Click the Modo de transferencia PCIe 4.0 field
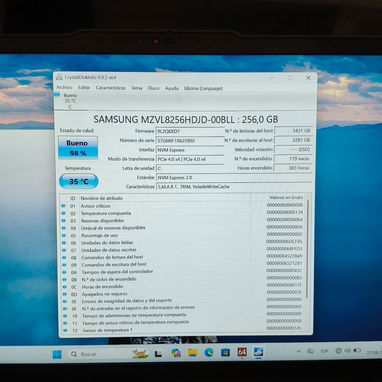 point(190,159)
